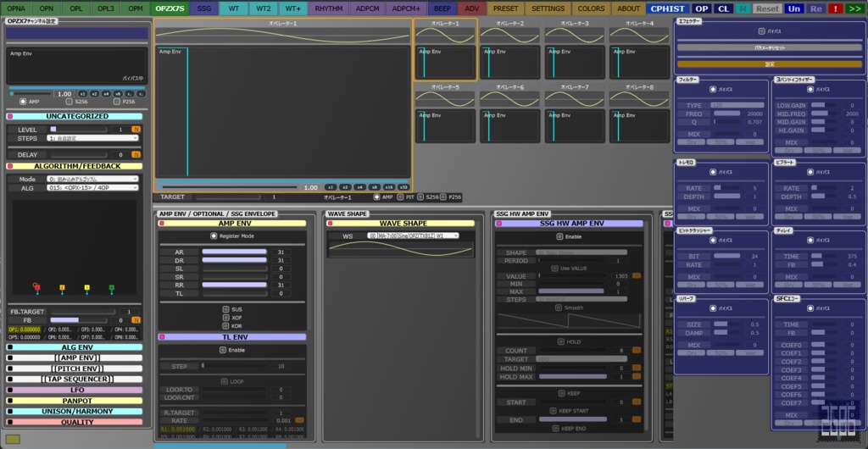This screenshot has width=868, height=449.
Task: Adjust the FB feedback slider
Action: point(79,320)
